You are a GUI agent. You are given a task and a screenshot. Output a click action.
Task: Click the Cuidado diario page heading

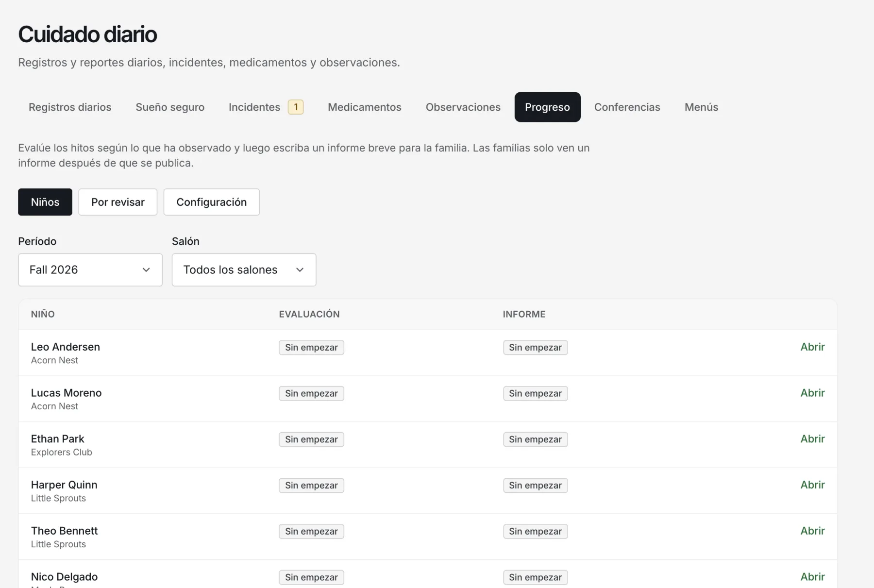pos(87,34)
